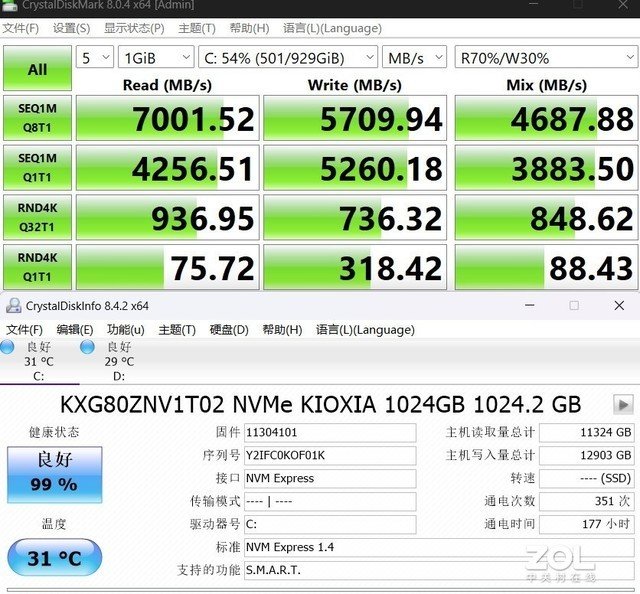Click the SEQ1M Q1T1 mix result 3883.50
640x594 pixels.
546,168
